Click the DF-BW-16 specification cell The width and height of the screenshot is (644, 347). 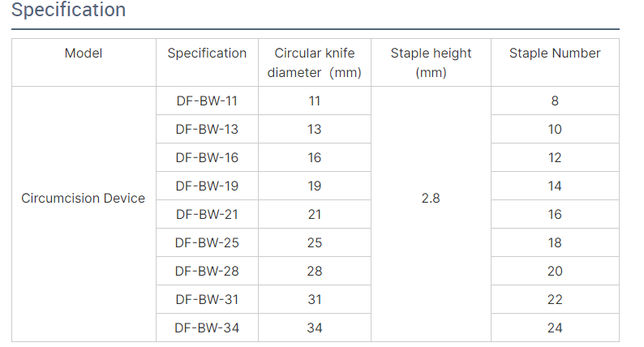pos(207,158)
